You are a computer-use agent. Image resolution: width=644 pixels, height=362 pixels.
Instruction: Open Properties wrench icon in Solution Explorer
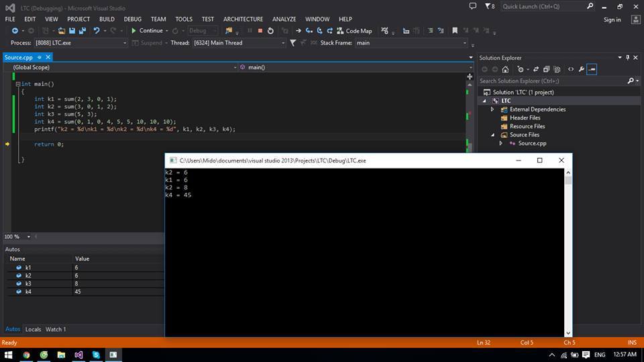click(x=581, y=69)
